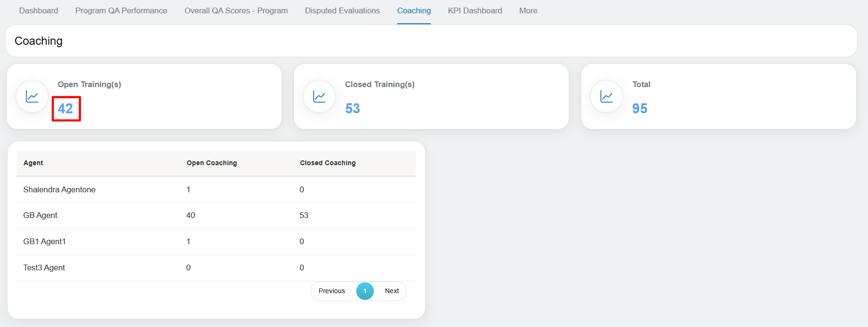Go to Disputed Evaluations tab

(342, 10)
